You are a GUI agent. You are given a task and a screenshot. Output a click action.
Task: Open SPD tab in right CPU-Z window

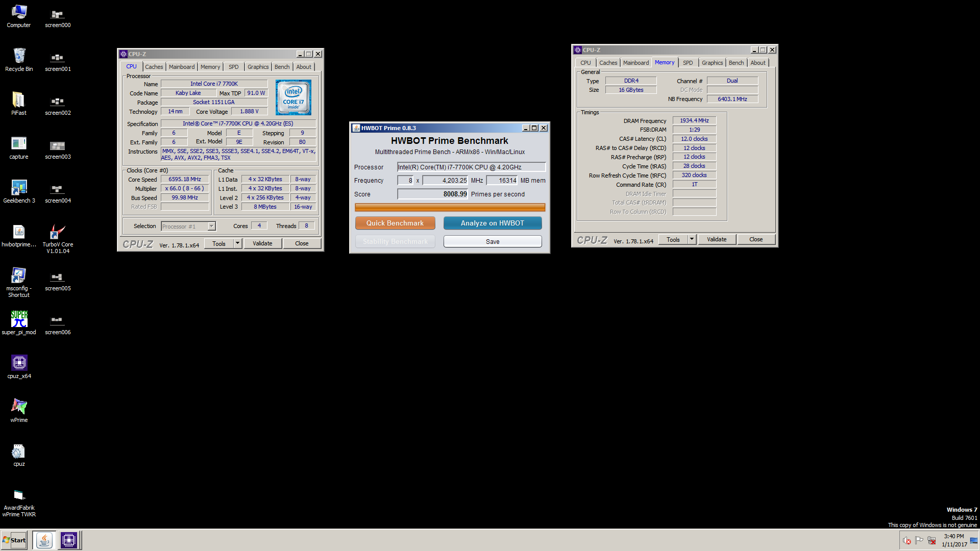688,63
